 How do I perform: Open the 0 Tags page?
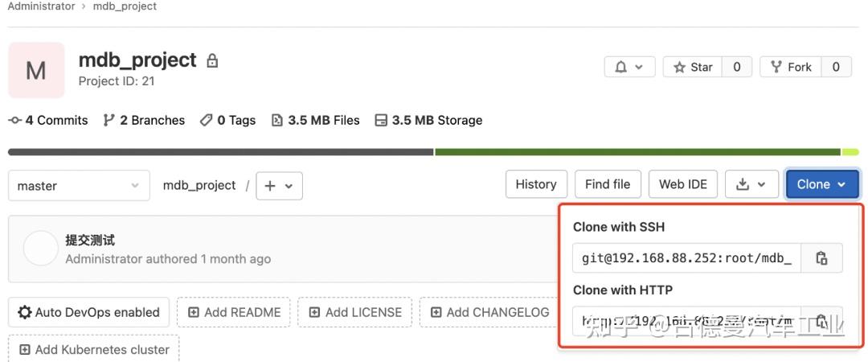pyautogui.click(x=228, y=121)
